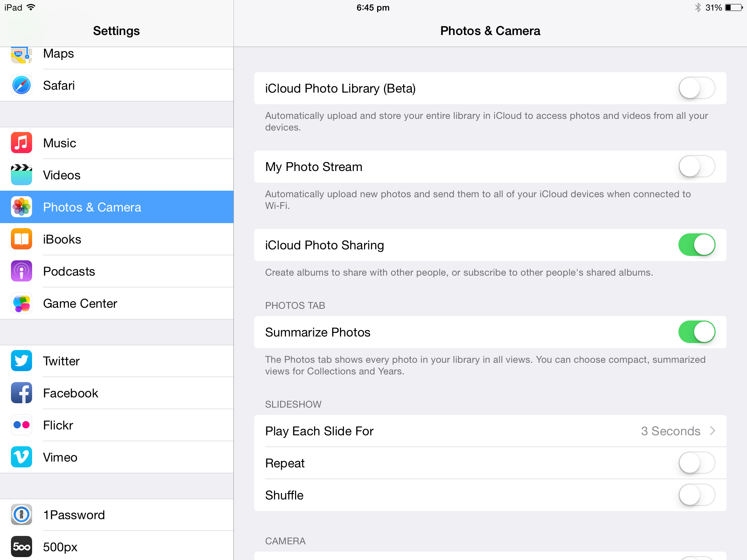Image resolution: width=747 pixels, height=560 pixels.
Task: Disable iCloud Photo Sharing switch
Action: coord(697,245)
